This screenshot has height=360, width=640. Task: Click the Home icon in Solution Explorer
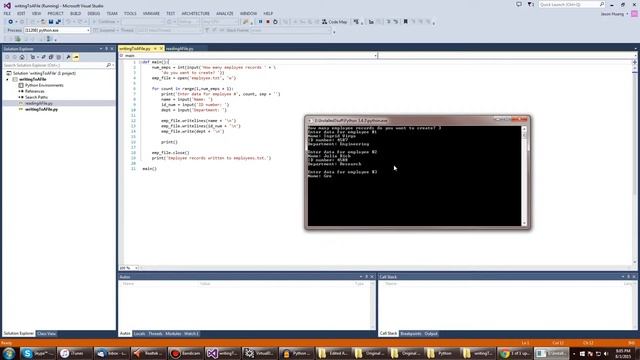[x=22, y=57]
